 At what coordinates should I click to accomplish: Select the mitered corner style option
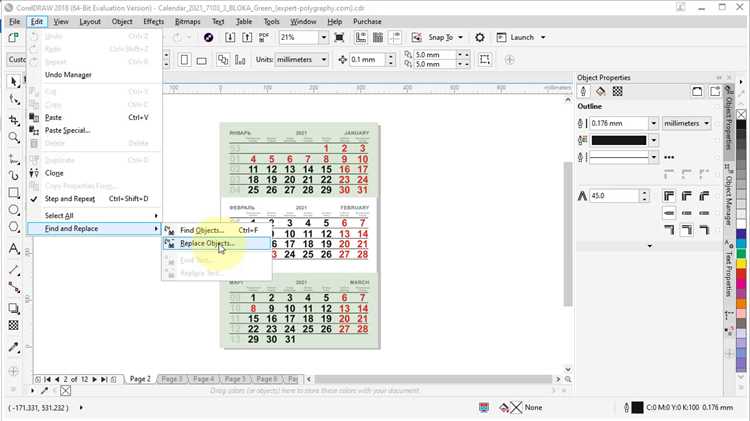[669, 196]
